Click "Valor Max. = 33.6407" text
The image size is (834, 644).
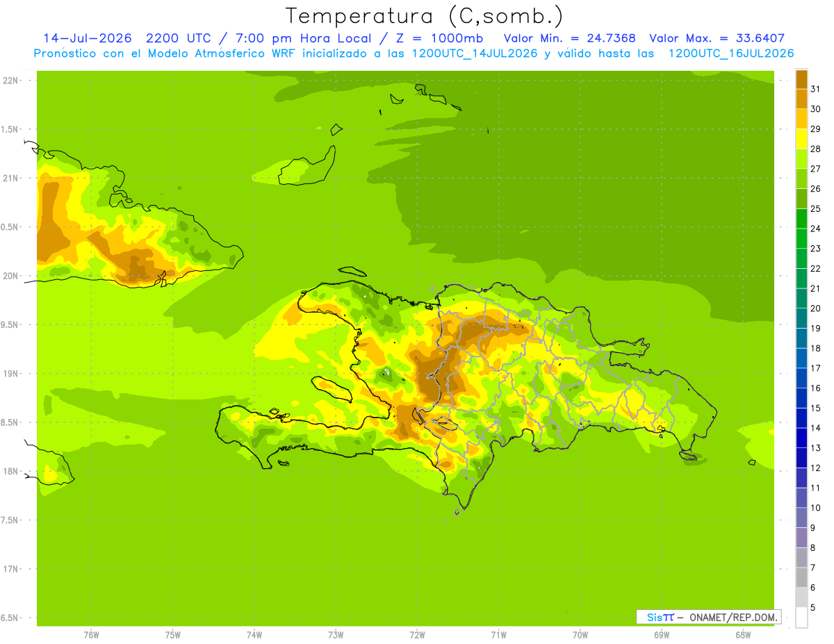coord(717,38)
